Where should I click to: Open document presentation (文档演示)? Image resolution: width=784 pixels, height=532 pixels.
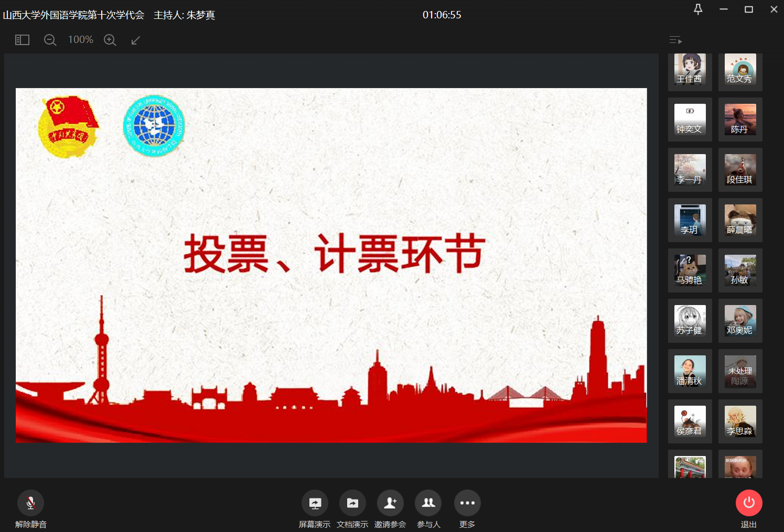click(x=352, y=503)
